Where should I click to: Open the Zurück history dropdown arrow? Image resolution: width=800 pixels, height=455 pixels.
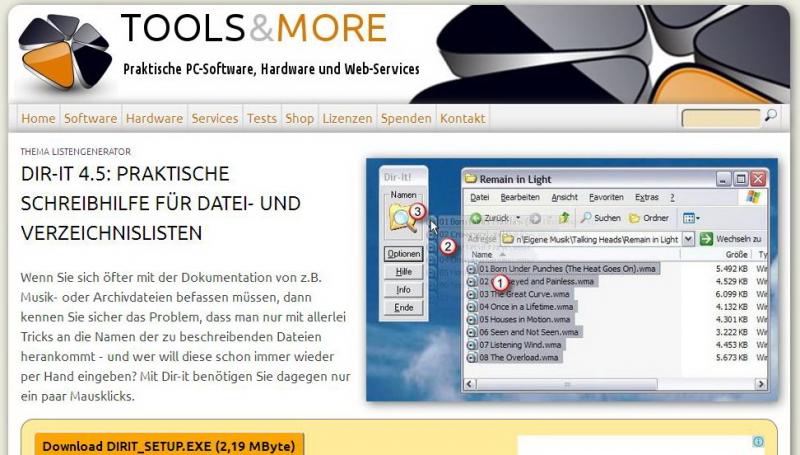coord(518,218)
